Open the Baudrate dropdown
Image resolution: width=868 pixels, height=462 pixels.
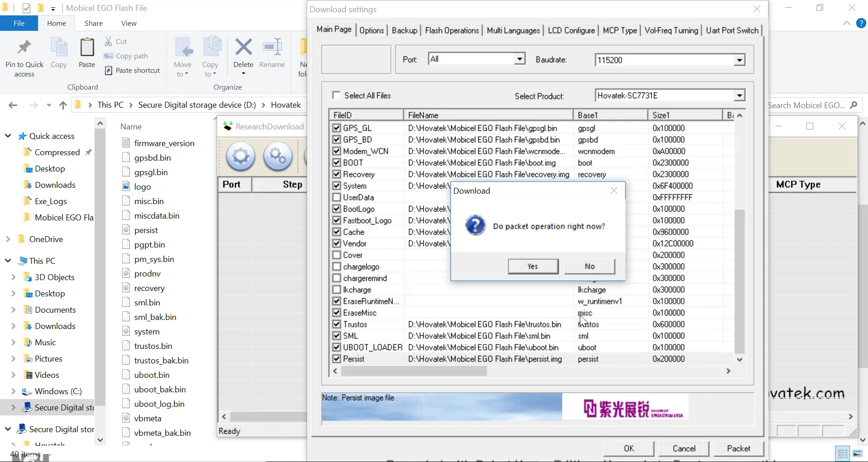pos(739,60)
